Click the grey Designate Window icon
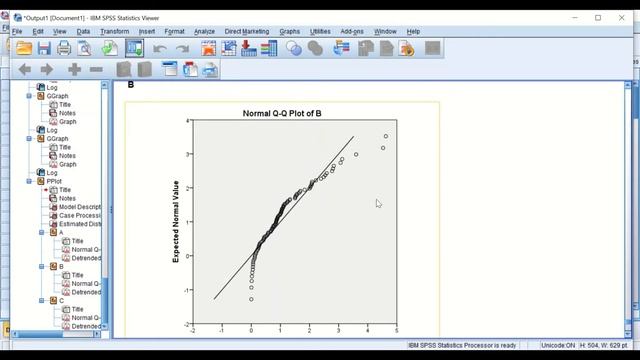Viewport: 640px width, 360px height. (x=433, y=48)
